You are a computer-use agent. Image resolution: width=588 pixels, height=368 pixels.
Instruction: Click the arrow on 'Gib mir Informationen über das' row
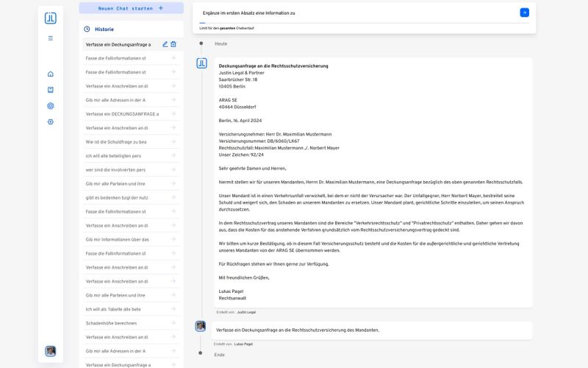[173, 239]
